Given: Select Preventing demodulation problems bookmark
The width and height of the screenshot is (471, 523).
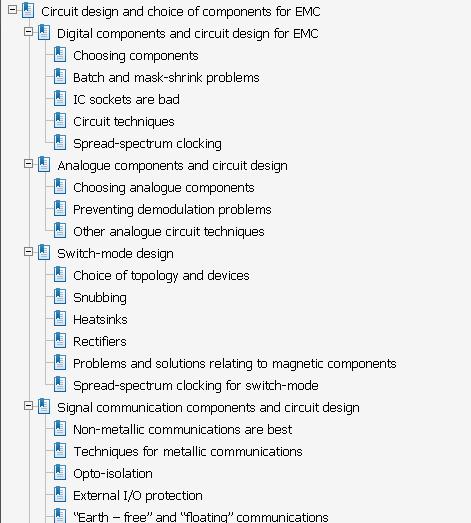Looking at the screenshot, I should pos(172,210).
